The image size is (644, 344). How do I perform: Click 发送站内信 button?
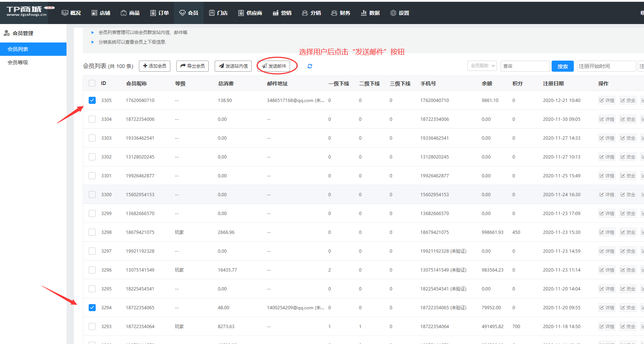tap(233, 66)
